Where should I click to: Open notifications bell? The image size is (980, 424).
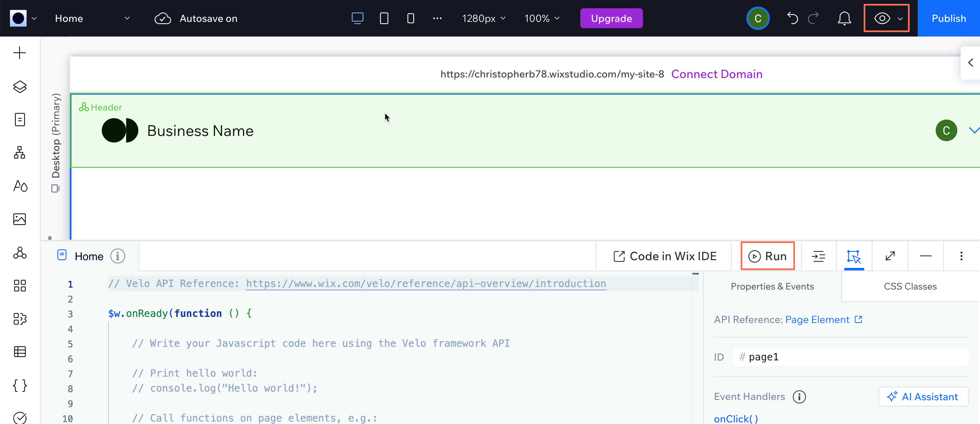(844, 18)
